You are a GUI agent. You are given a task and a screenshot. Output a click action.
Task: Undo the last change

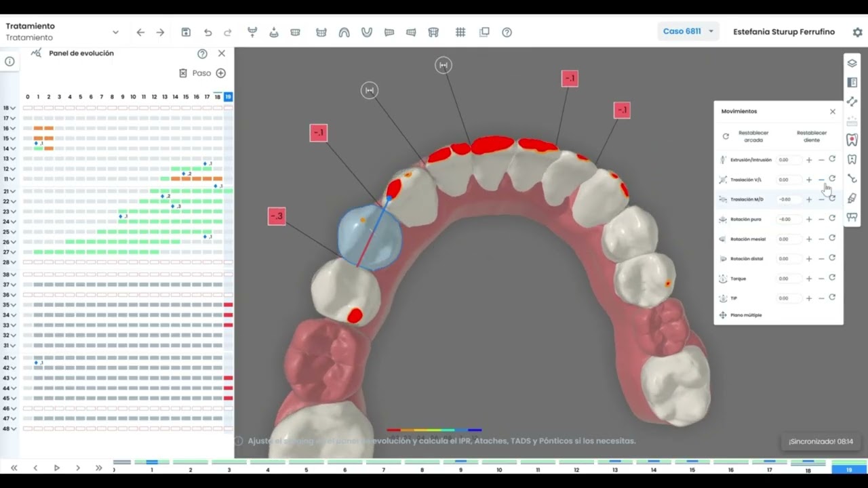[208, 32]
